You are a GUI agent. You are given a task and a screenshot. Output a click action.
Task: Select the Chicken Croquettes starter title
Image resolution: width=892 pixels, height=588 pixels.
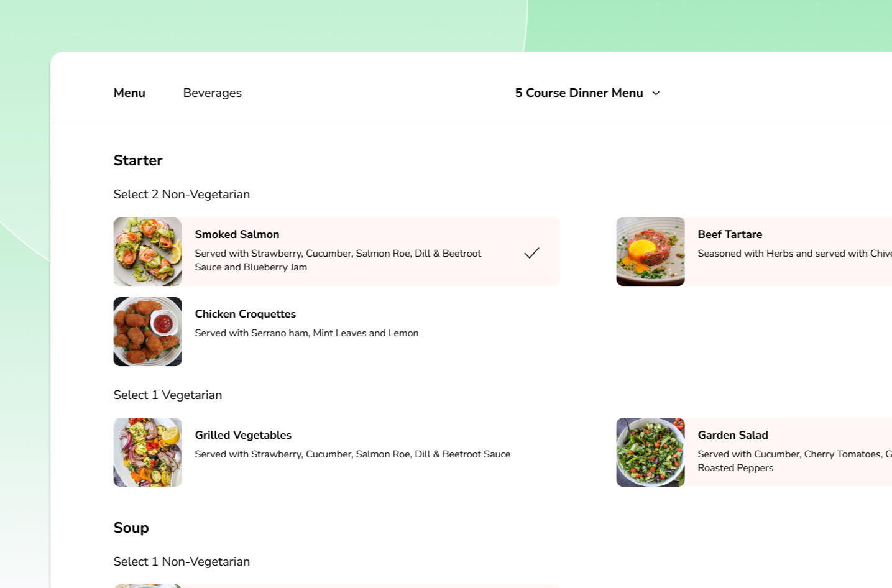245,314
